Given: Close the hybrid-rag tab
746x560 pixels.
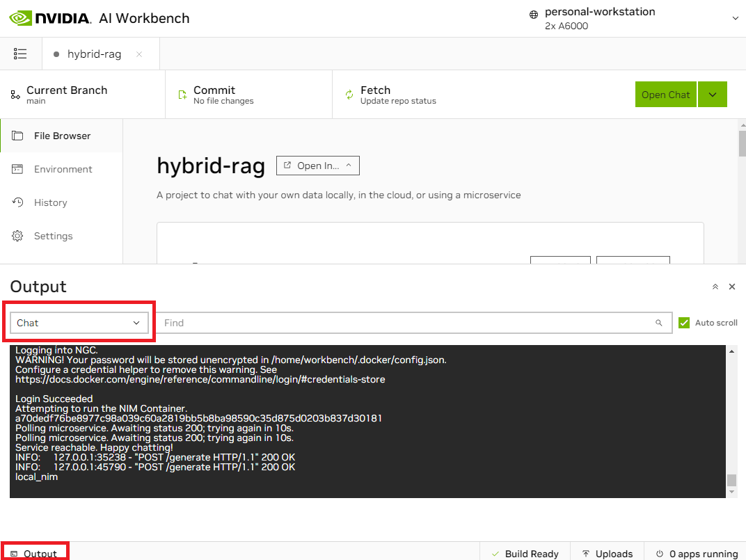Looking at the screenshot, I should 139,54.
